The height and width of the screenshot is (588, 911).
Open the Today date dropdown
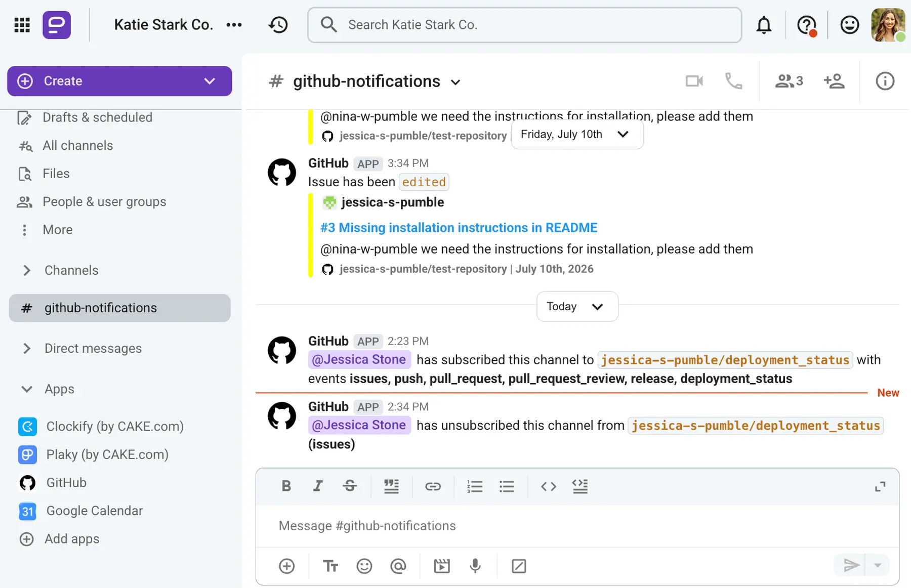[x=577, y=307]
